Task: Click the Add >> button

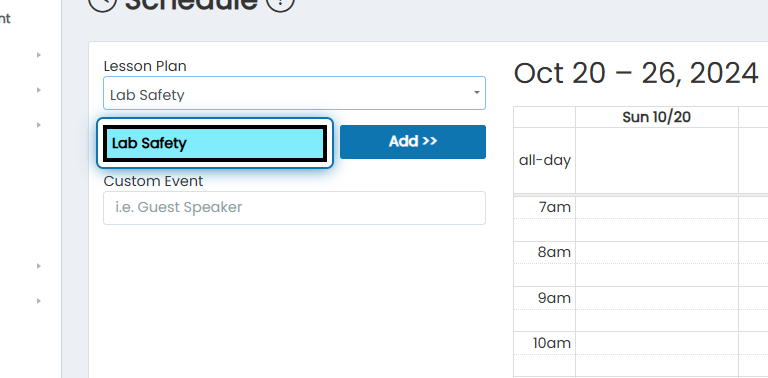Action: pos(413,142)
